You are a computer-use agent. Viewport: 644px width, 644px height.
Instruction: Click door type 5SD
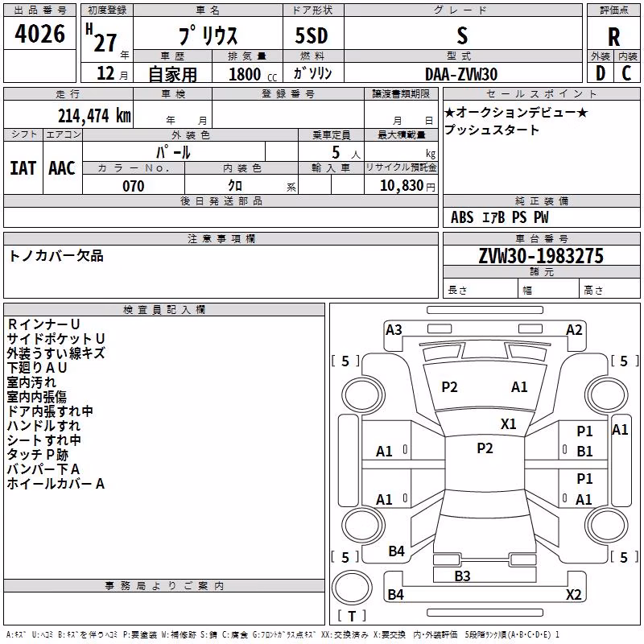(x=312, y=35)
